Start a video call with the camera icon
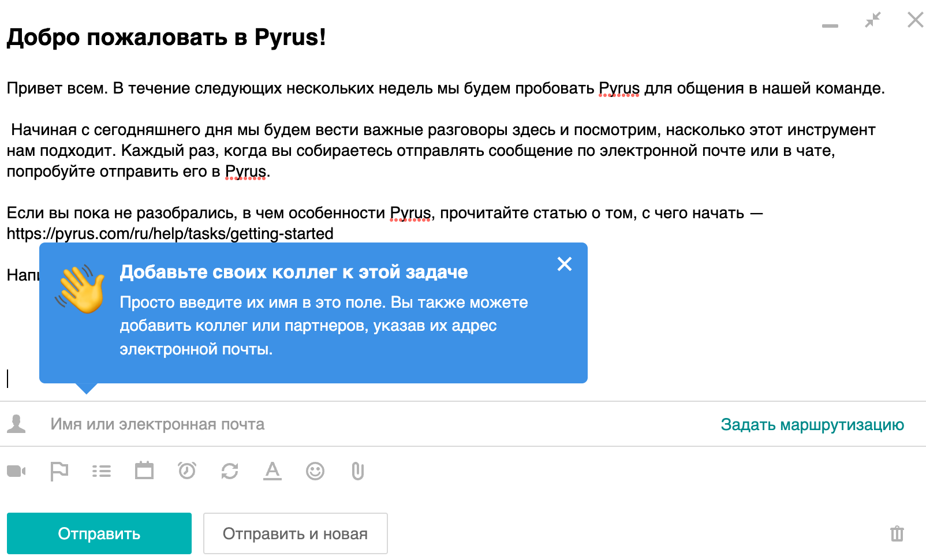Viewport: 926px width, 560px height. tap(16, 472)
